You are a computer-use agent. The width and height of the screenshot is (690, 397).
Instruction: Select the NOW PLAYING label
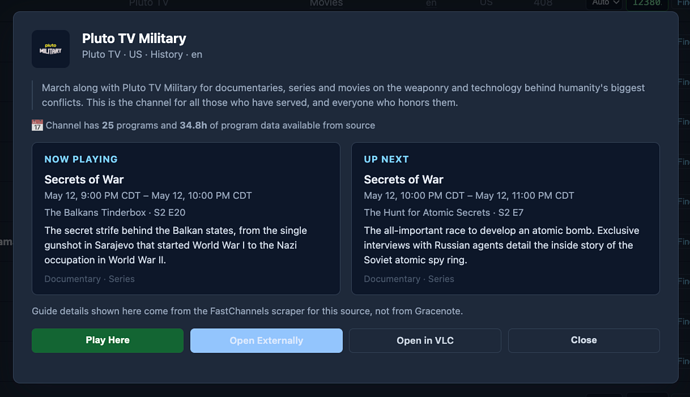click(81, 159)
